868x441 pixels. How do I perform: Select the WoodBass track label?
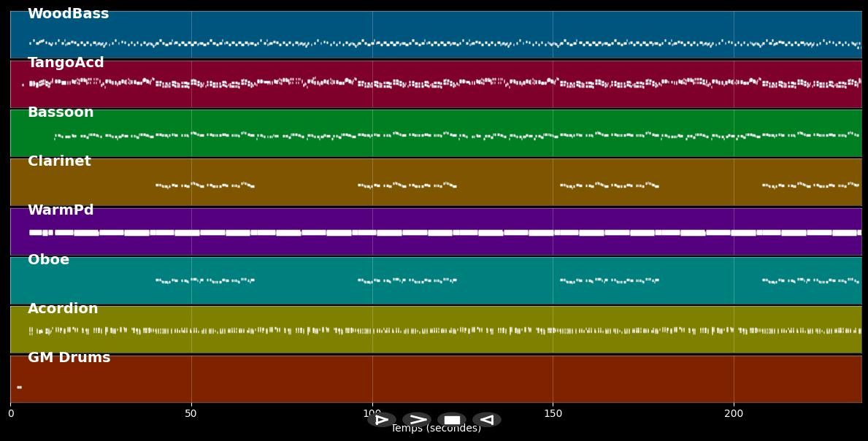coord(68,14)
